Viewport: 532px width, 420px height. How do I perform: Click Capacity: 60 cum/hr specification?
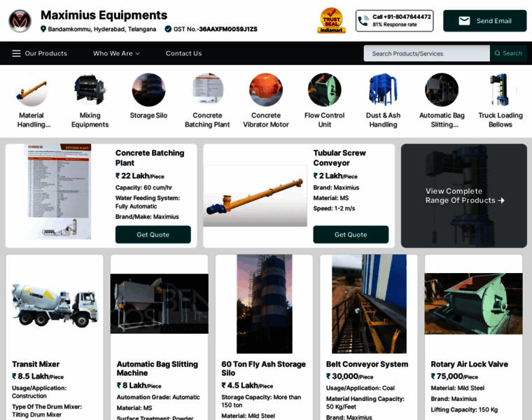[x=144, y=188]
